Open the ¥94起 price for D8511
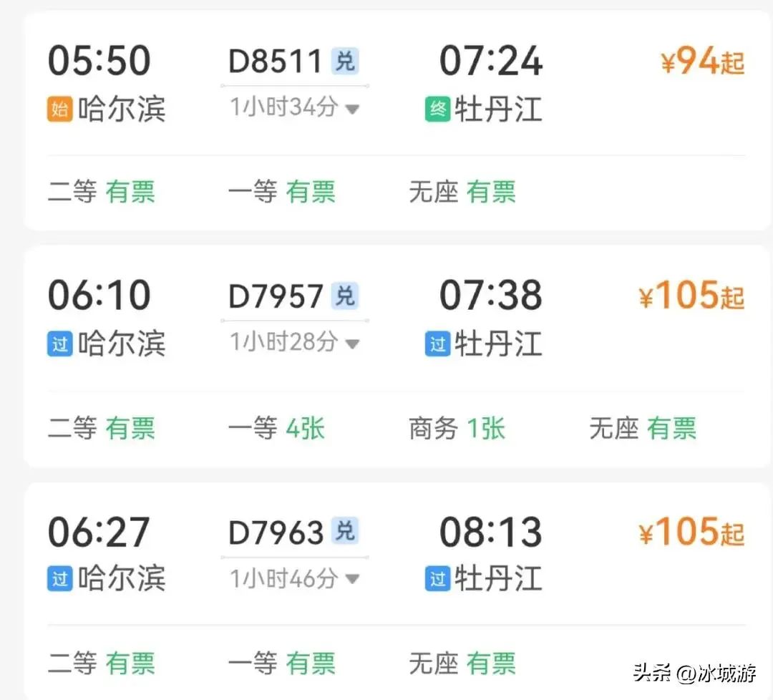773x700 pixels. point(702,63)
